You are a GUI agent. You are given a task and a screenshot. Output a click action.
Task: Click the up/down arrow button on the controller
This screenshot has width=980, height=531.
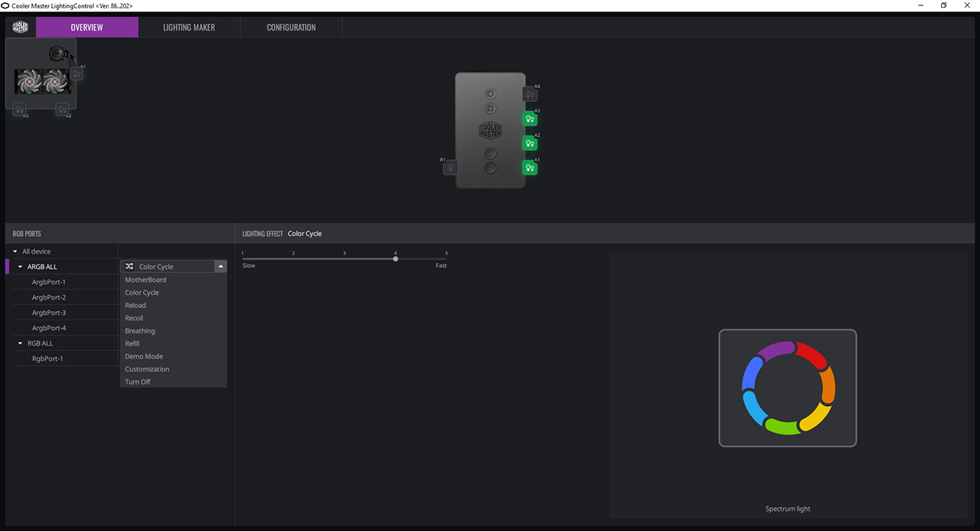tap(491, 154)
